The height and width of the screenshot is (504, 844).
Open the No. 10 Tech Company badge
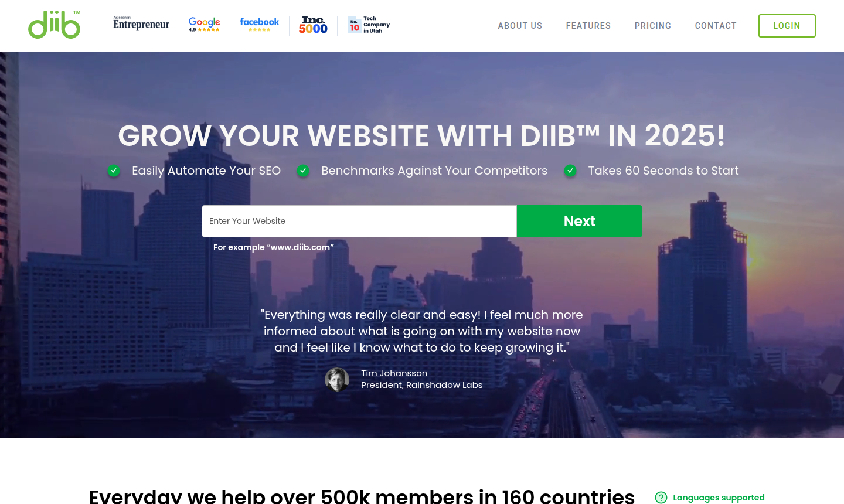point(369,25)
